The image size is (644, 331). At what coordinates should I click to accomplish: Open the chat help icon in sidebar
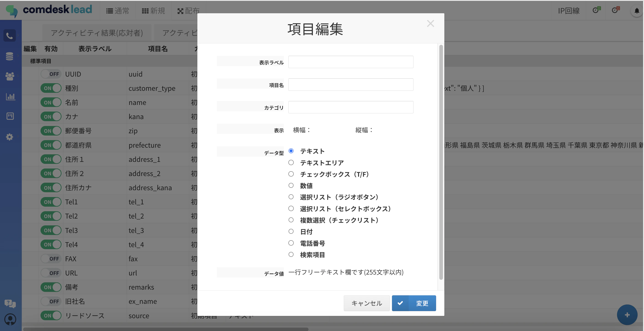pos(10,304)
